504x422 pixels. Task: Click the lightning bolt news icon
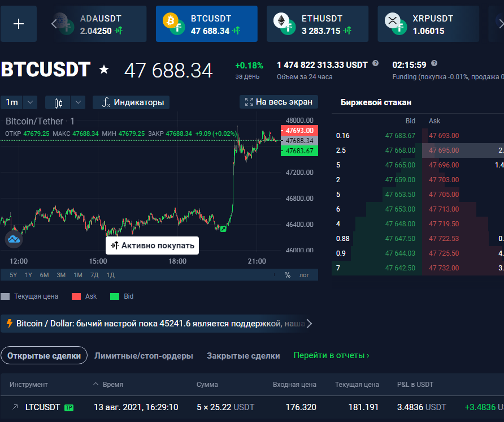click(x=10, y=324)
